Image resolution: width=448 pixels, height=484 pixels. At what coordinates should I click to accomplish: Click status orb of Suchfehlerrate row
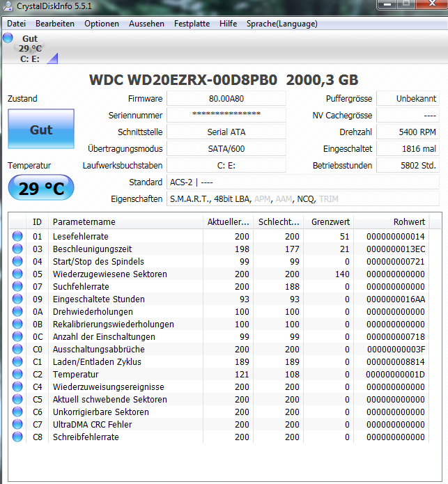(x=17, y=286)
